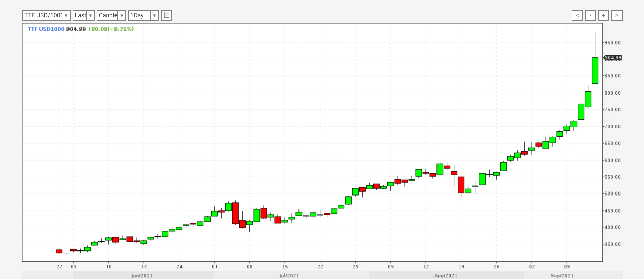
Task: Click the date label 27 on time axis
Action: tap(59, 267)
